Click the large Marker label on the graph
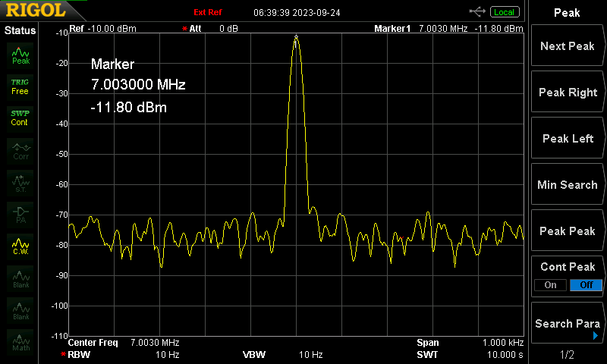This screenshot has width=607, height=364. 112,64
